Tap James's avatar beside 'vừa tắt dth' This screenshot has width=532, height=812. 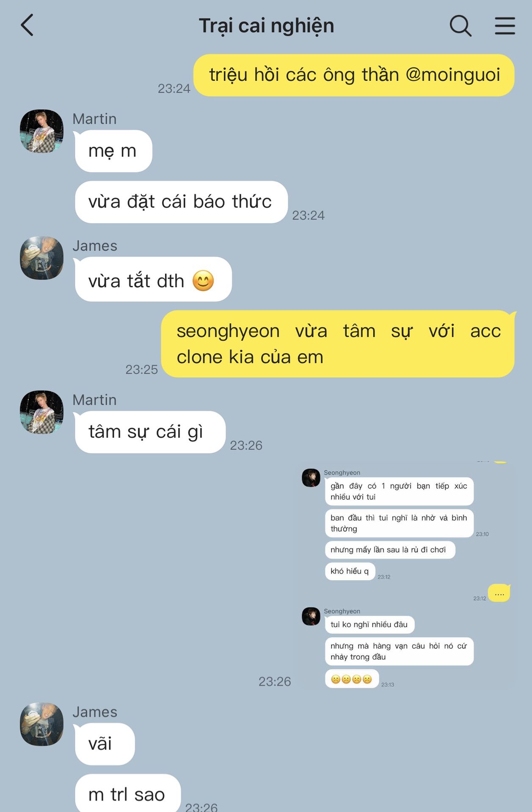(x=41, y=258)
